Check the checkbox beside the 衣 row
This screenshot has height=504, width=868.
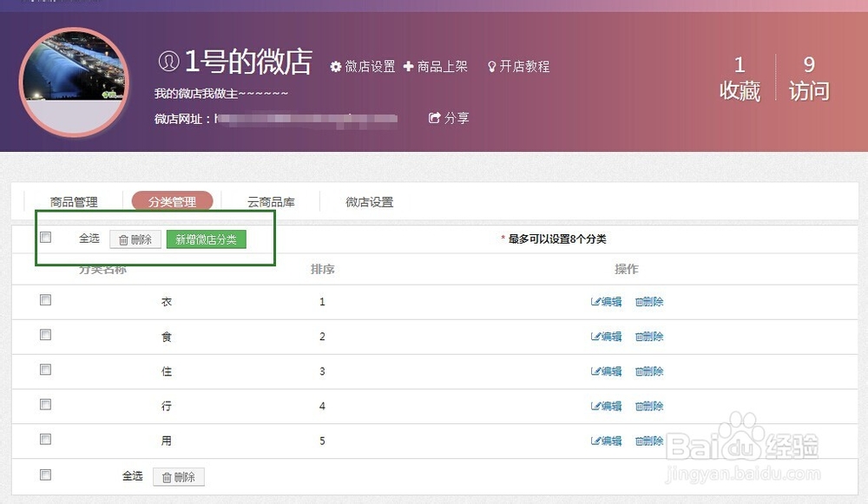(45, 301)
